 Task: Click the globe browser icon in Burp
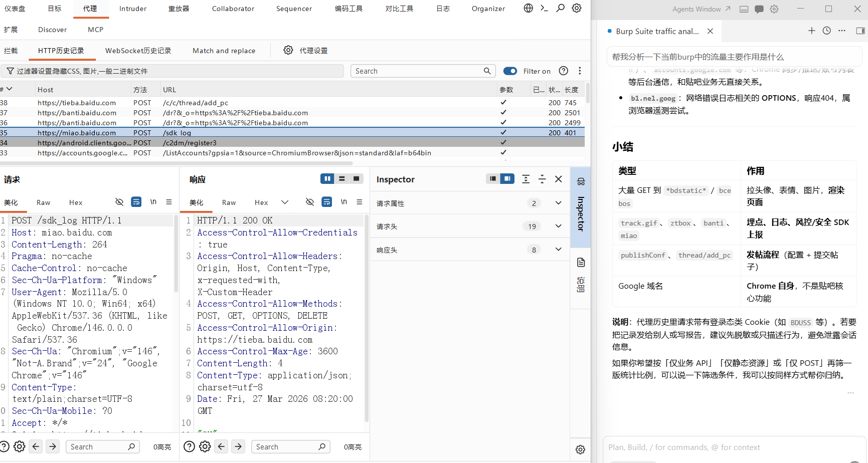point(528,8)
